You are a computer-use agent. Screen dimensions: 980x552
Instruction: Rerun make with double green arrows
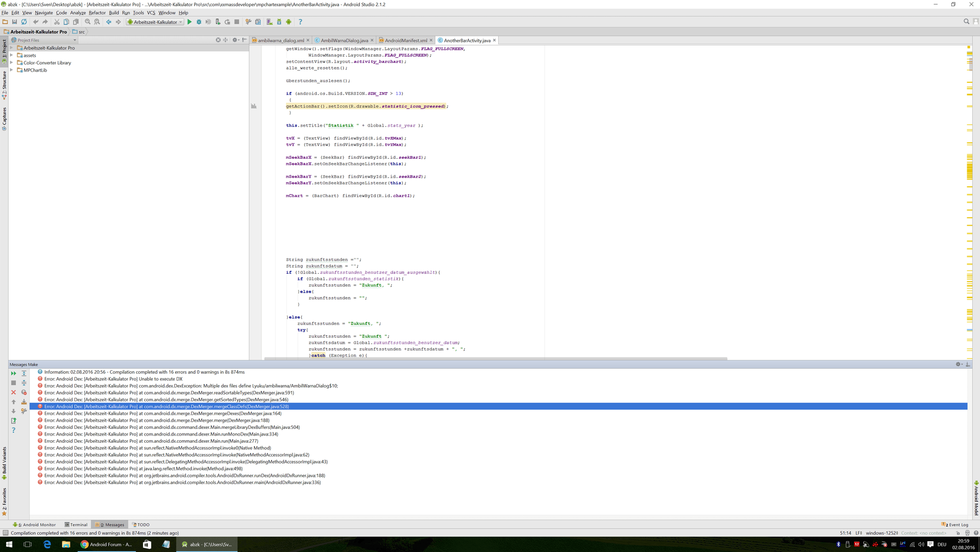[x=14, y=373]
